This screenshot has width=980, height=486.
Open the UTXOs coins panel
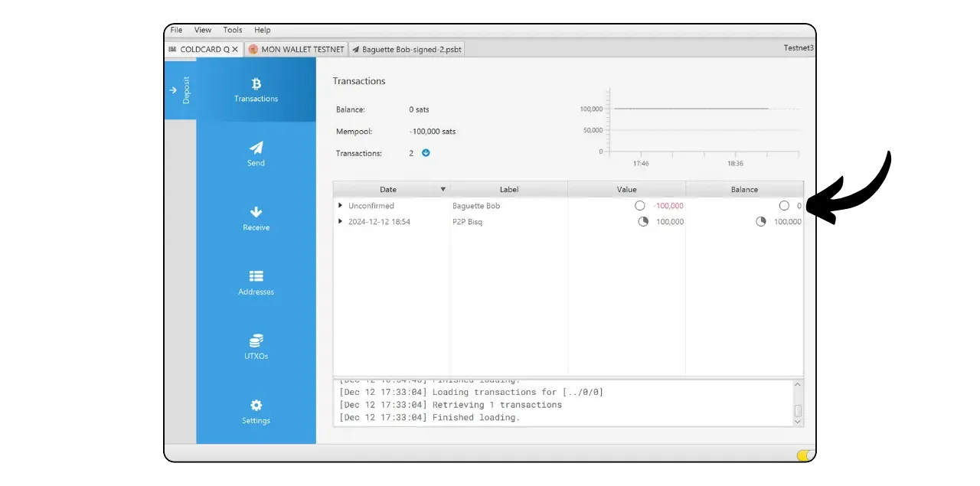[x=256, y=347]
